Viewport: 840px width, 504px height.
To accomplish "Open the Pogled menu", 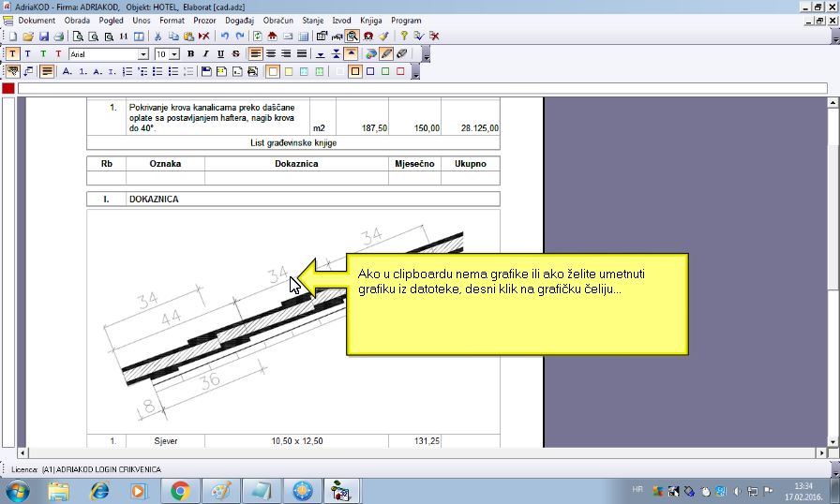I will pyautogui.click(x=111, y=21).
